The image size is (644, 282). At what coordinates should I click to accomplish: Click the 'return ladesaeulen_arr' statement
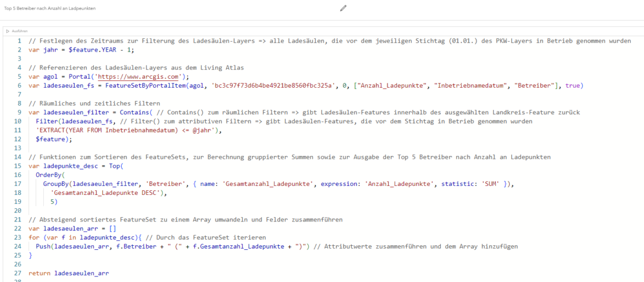click(69, 273)
